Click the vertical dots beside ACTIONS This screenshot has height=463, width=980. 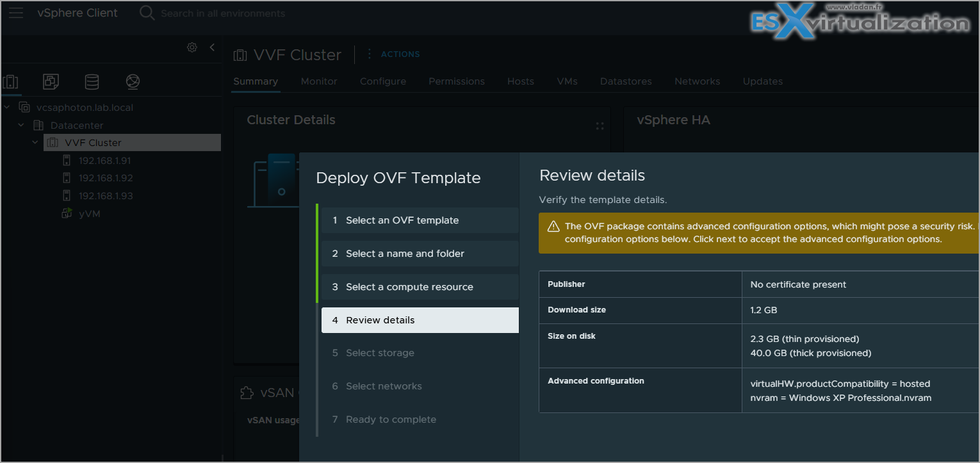coord(369,54)
